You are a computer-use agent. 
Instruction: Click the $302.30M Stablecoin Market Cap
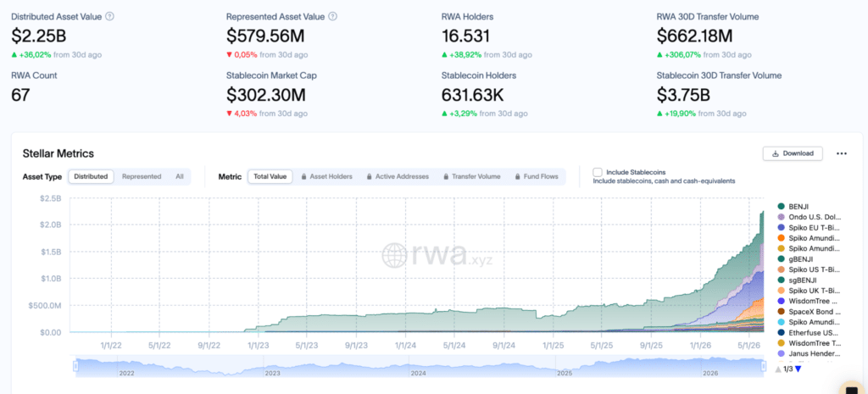pos(265,95)
